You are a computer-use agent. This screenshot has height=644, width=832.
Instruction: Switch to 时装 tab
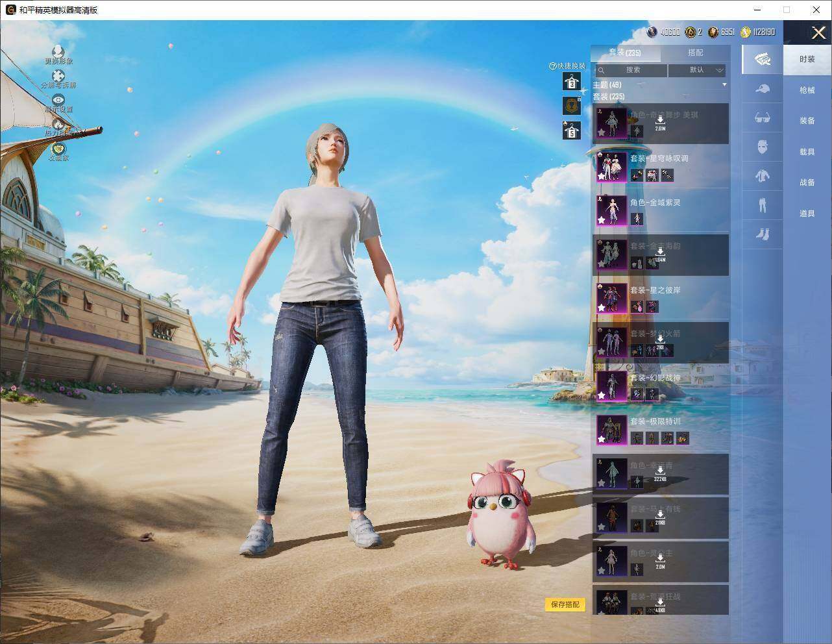click(807, 59)
